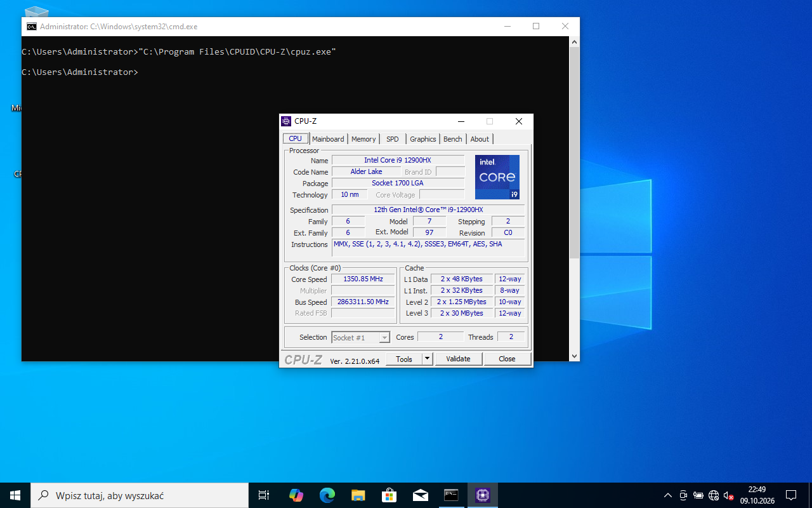Open the Socket #1 selection combo box

tap(361, 337)
